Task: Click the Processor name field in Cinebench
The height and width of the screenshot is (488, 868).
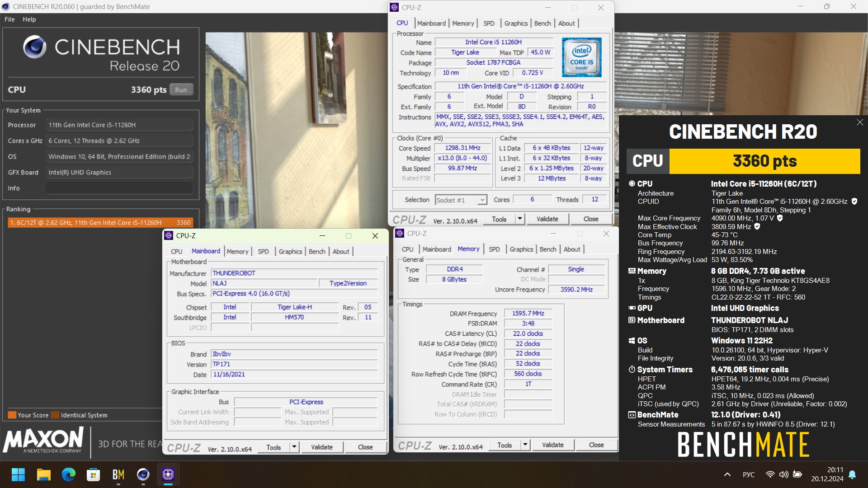Action: click(119, 125)
